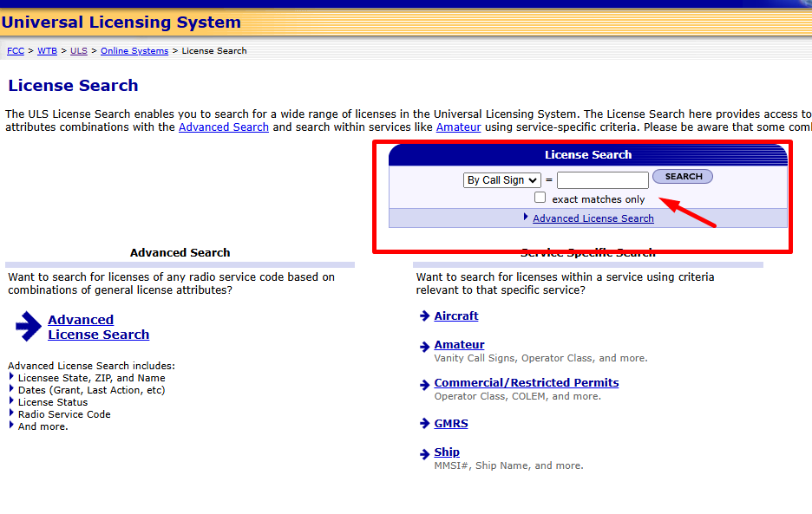
Task: Click the arrow icon next to Amateur service
Action: click(x=424, y=347)
